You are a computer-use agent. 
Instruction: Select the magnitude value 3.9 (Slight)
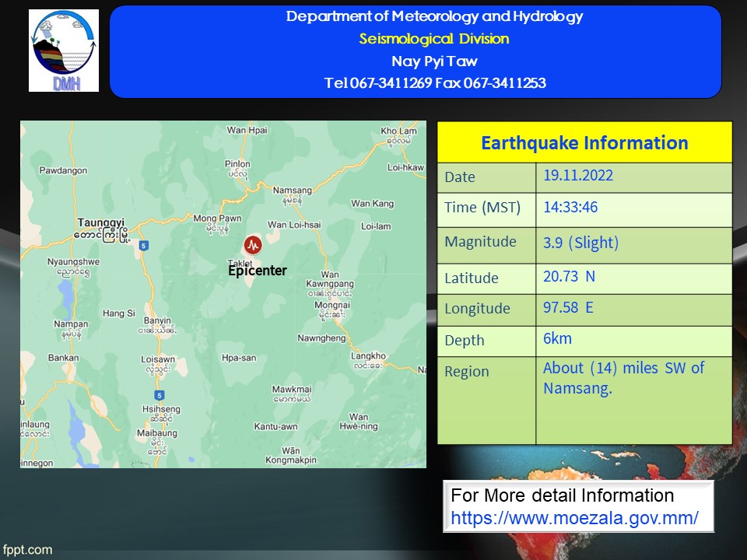(x=580, y=243)
